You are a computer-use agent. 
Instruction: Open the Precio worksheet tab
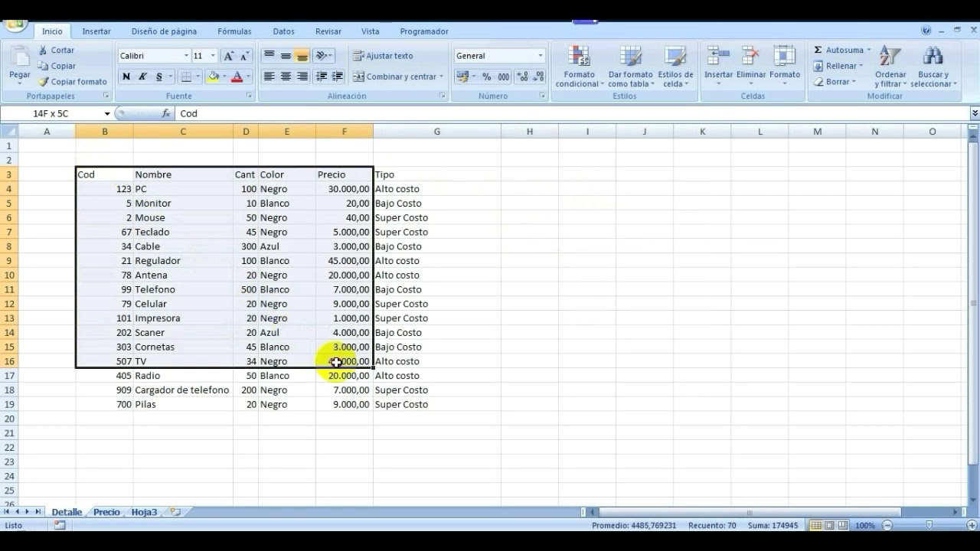[106, 512]
